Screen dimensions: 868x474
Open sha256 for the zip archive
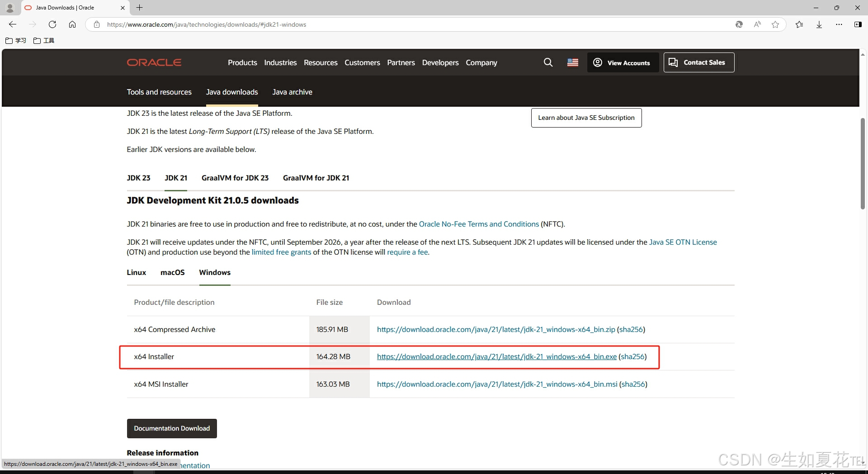pyautogui.click(x=631, y=329)
